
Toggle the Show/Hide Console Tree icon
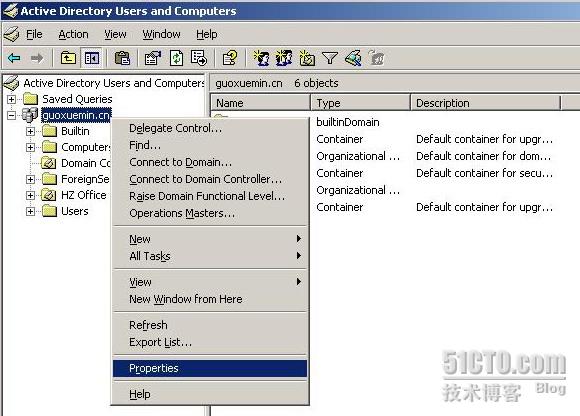[x=91, y=58]
